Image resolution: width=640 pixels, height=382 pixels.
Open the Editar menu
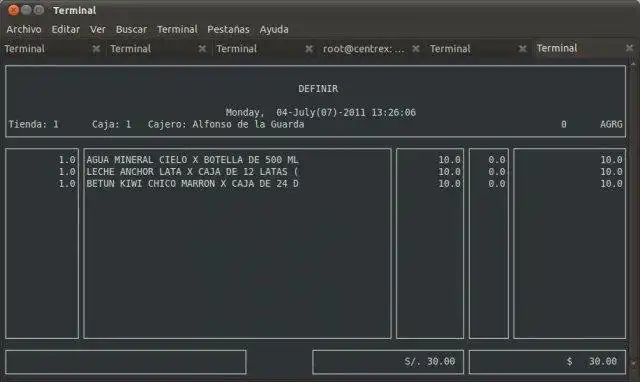coord(65,29)
